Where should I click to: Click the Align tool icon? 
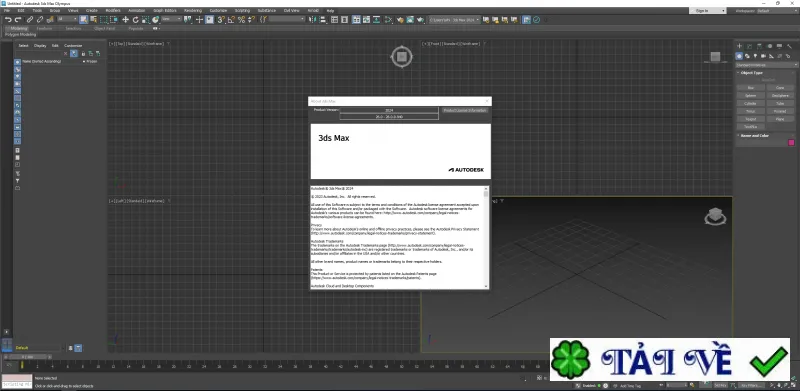click(x=322, y=19)
